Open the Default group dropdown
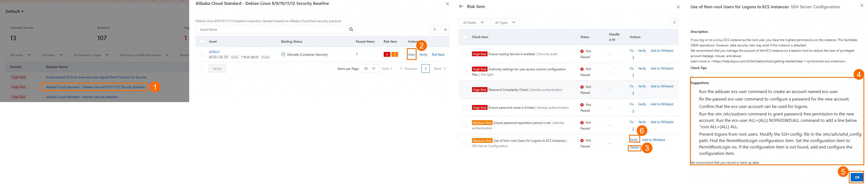 coord(14,11)
